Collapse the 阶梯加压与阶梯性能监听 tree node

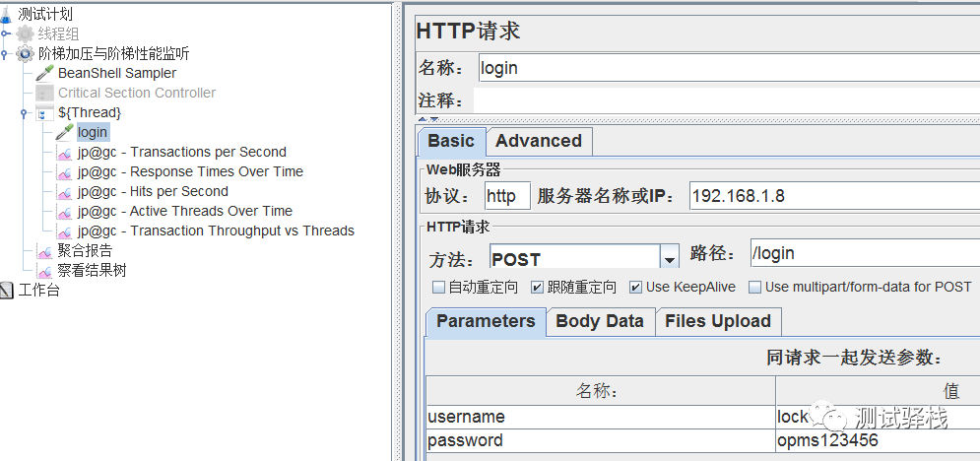[x=5, y=54]
